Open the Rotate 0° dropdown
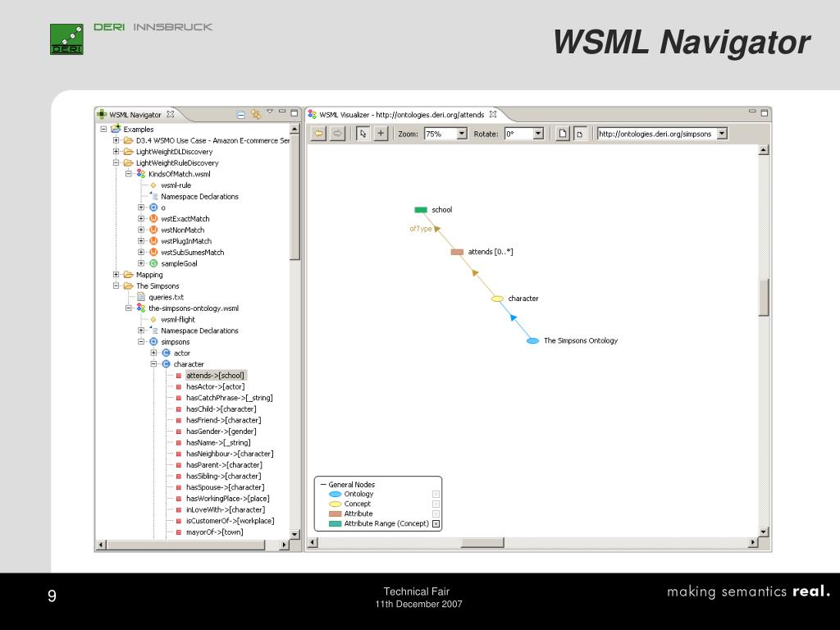840x630 pixels. pos(538,134)
